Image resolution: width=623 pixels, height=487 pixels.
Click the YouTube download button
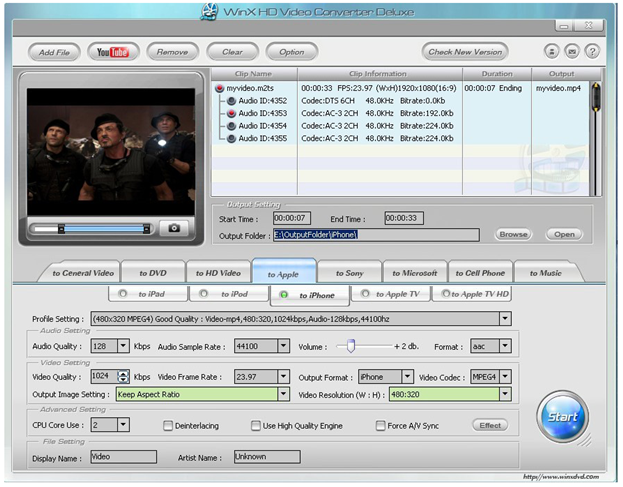(x=113, y=52)
